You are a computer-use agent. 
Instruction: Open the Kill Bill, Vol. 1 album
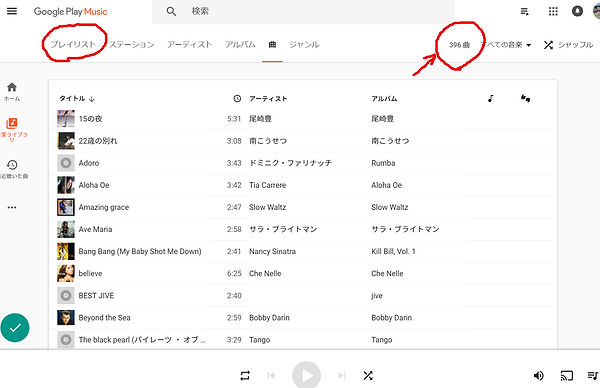(x=393, y=251)
